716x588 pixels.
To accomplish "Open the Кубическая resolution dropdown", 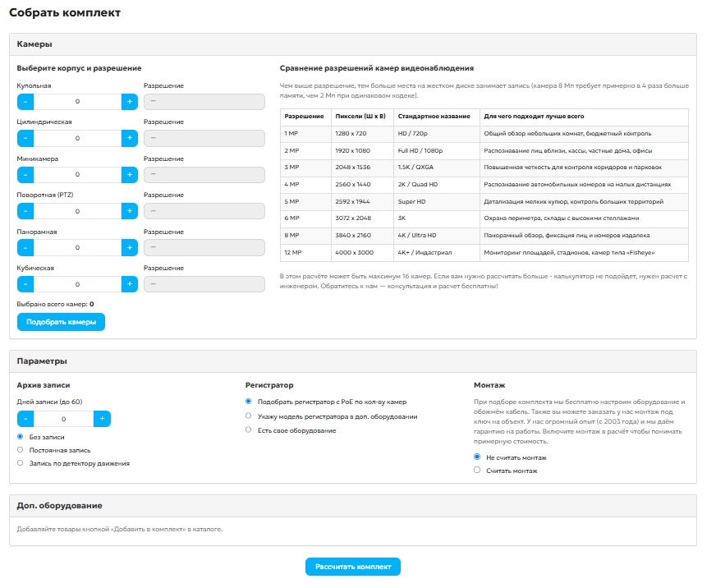I will [x=204, y=284].
